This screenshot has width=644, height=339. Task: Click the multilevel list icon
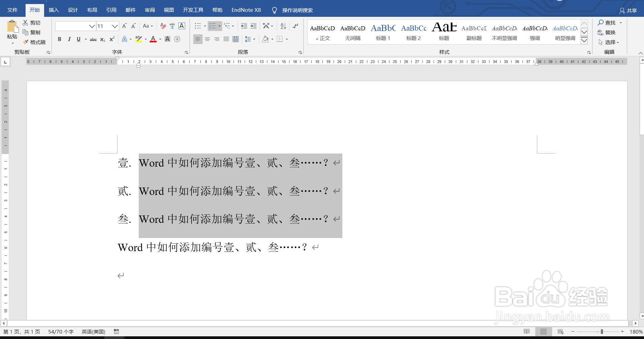tap(227, 26)
